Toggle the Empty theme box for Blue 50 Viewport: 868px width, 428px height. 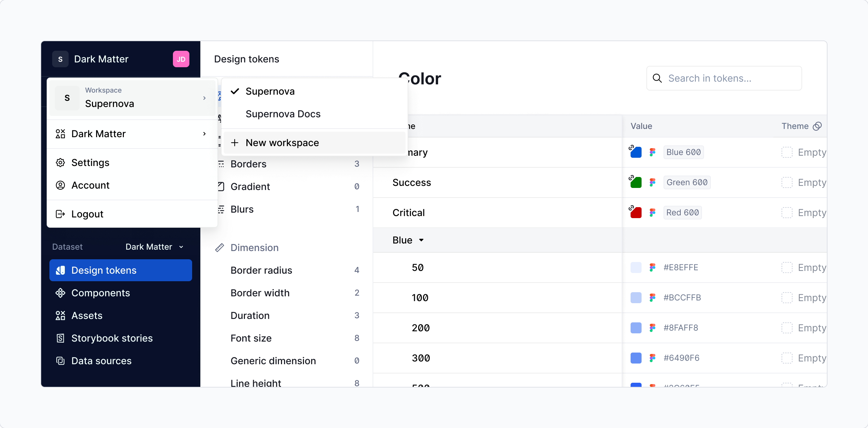[x=787, y=267]
